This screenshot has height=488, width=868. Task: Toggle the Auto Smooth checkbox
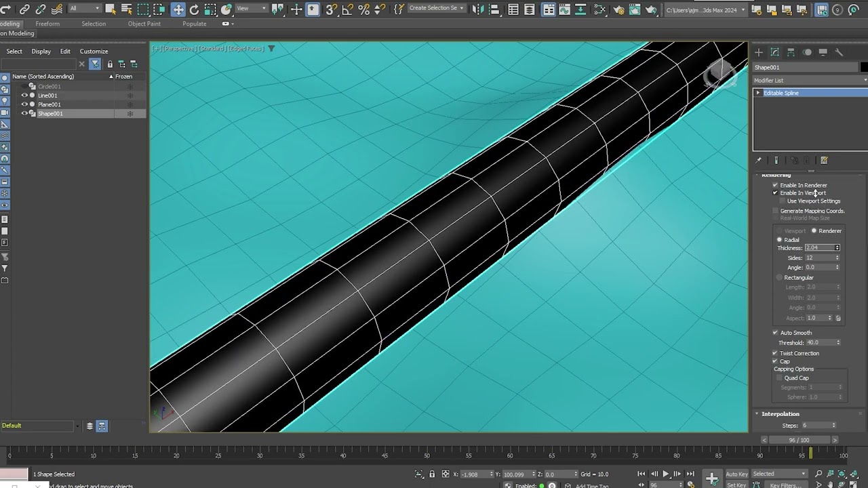coord(775,333)
